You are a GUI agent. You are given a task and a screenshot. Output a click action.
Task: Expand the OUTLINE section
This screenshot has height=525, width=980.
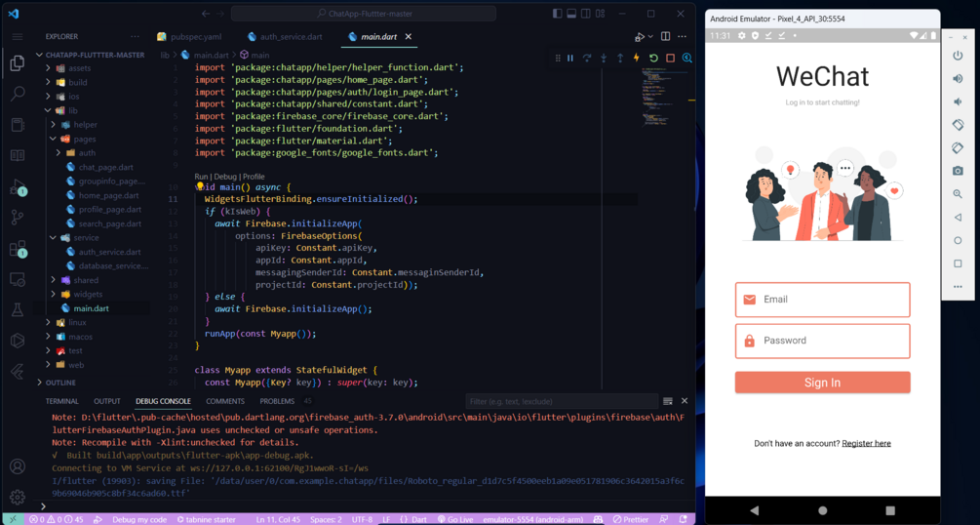coord(60,383)
